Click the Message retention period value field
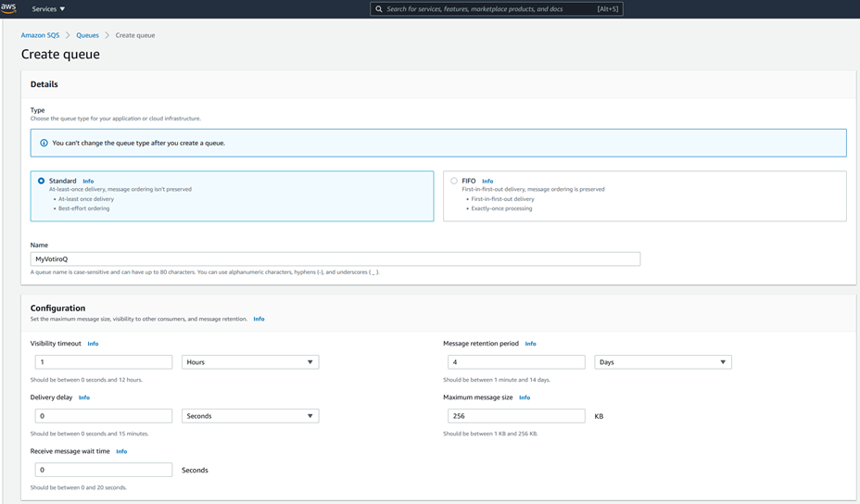 pyautogui.click(x=516, y=362)
